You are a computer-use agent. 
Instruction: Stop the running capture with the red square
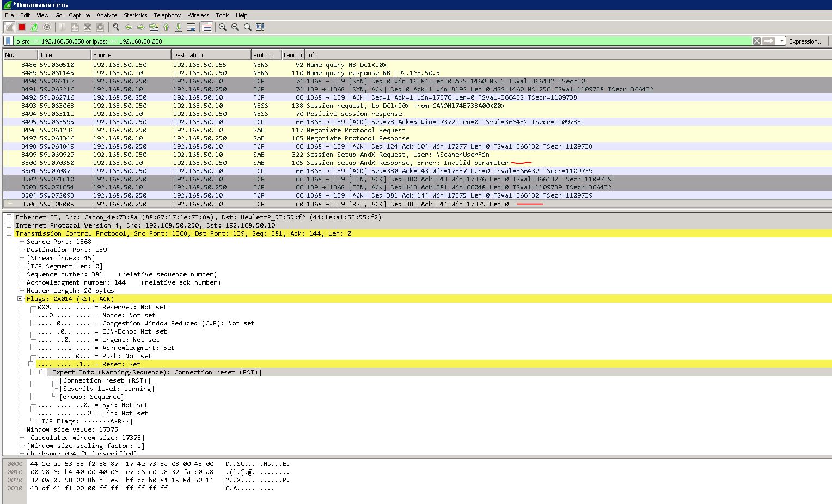(x=22, y=27)
